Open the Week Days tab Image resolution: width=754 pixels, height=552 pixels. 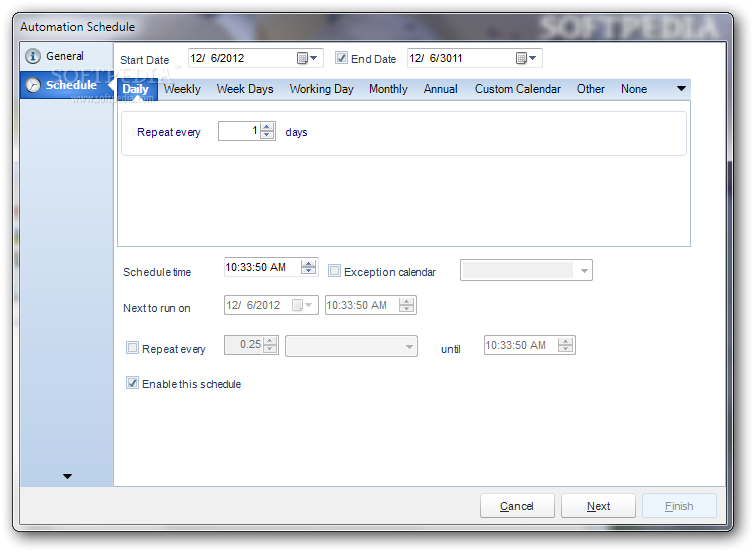(245, 89)
